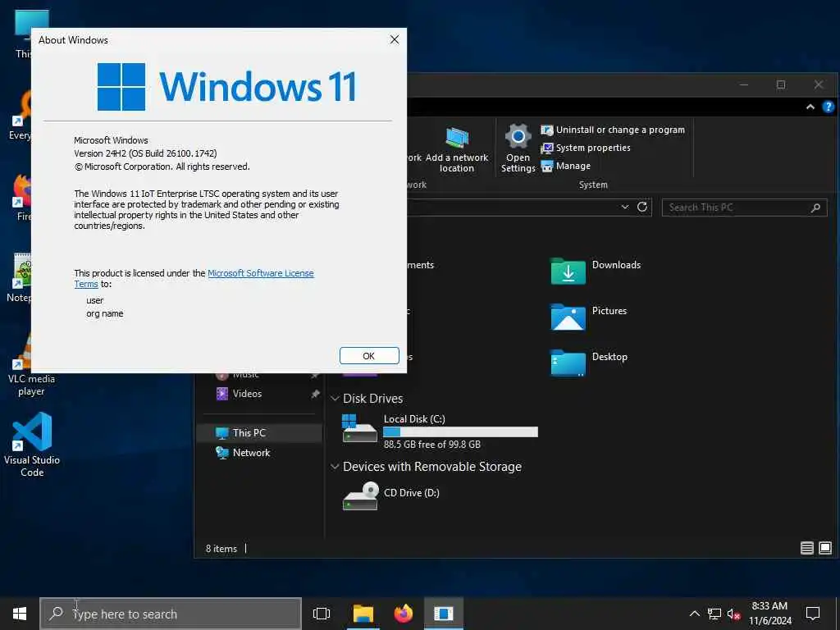Collapse Devices with Removable Storage group
This screenshot has height=630, width=840.
335,467
